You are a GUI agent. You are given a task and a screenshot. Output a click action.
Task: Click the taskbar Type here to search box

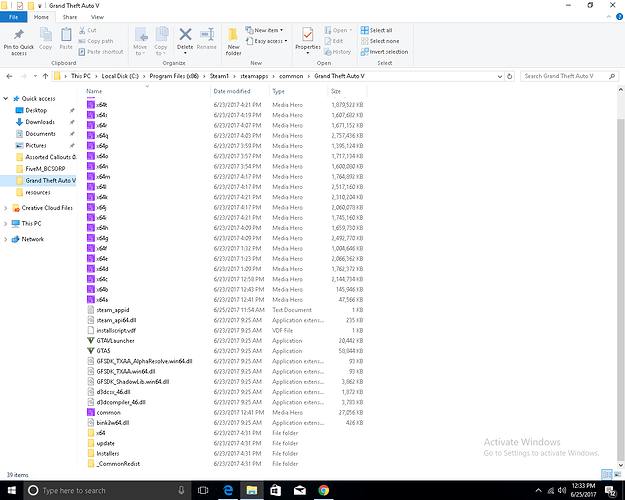[x=107, y=490]
